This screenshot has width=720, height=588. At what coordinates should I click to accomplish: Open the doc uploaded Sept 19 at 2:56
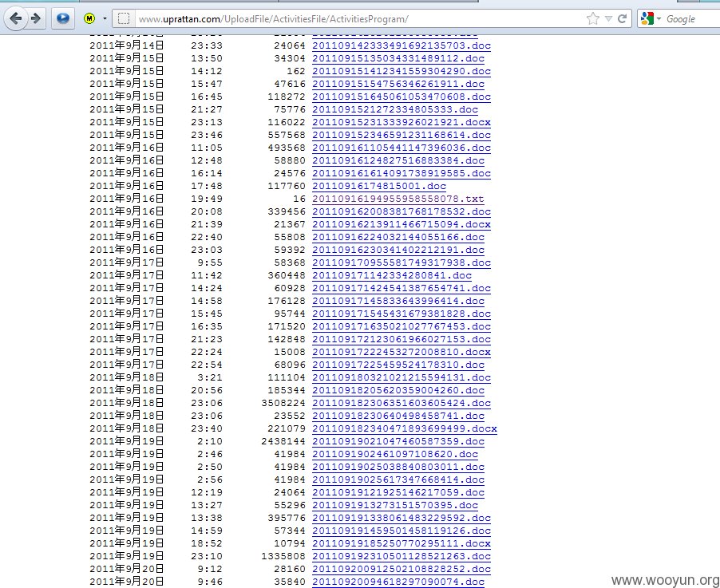point(398,480)
